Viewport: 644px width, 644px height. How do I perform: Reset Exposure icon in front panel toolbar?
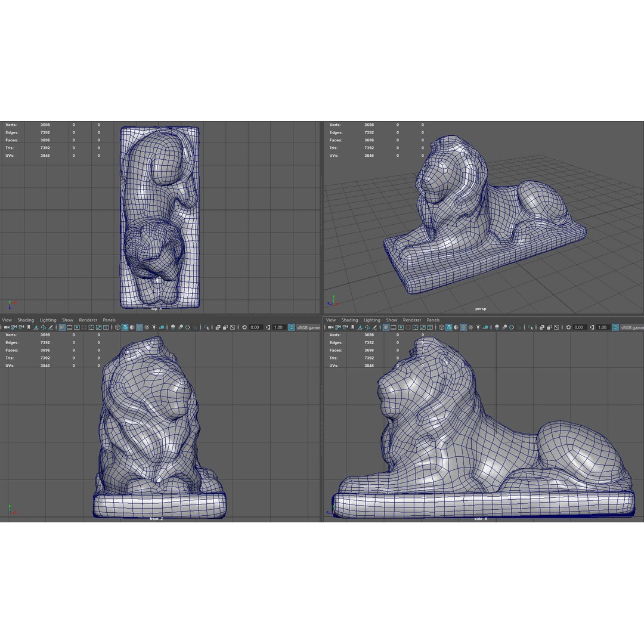(244, 327)
